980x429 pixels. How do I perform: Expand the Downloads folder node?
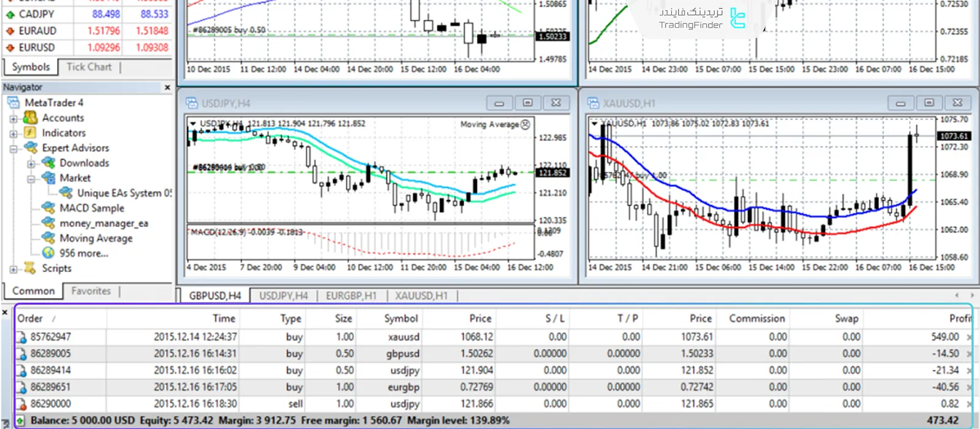click(x=31, y=164)
